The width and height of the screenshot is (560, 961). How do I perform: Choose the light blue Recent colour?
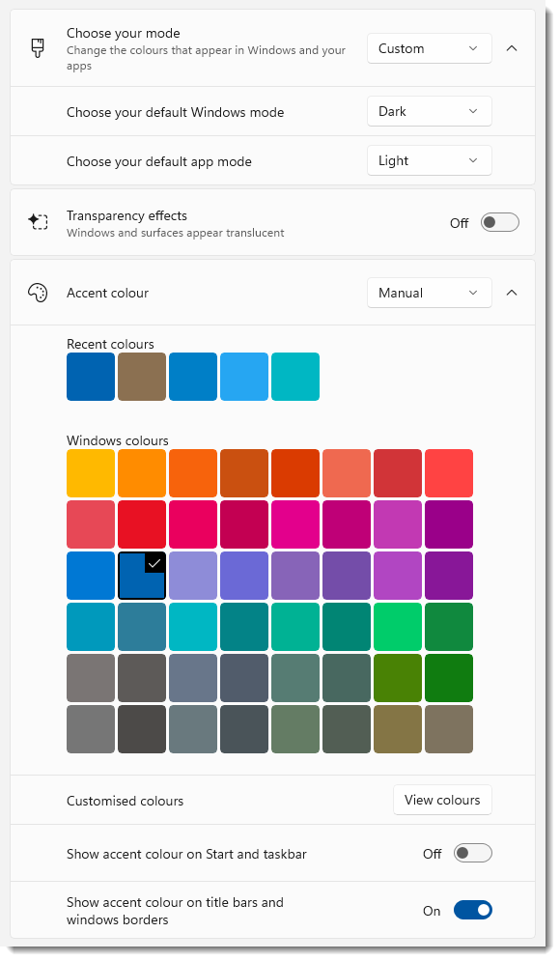(243, 377)
